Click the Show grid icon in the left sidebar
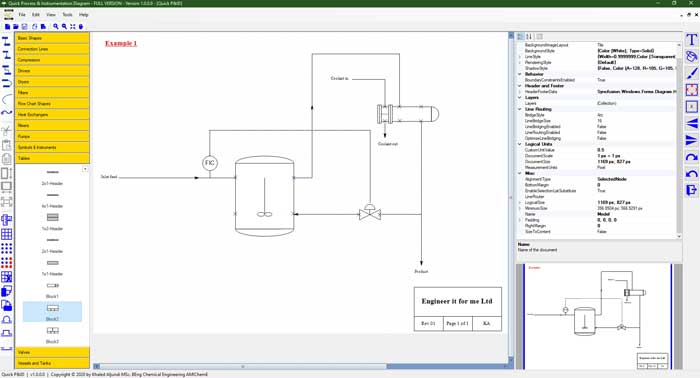 (7, 234)
